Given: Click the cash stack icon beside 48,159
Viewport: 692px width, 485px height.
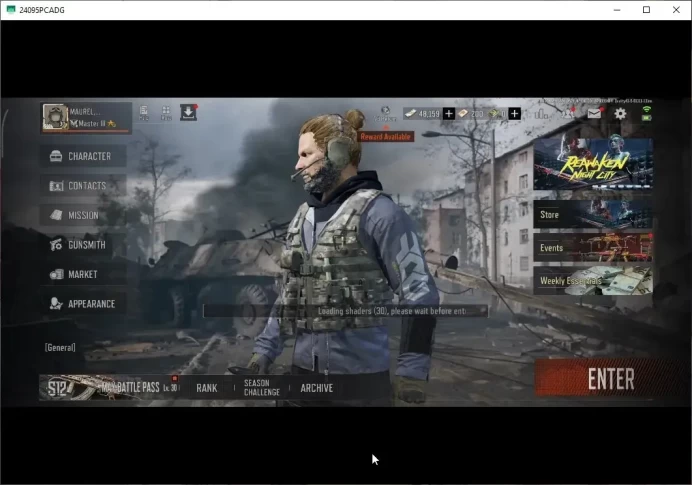Looking at the screenshot, I should tap(411, 114).
